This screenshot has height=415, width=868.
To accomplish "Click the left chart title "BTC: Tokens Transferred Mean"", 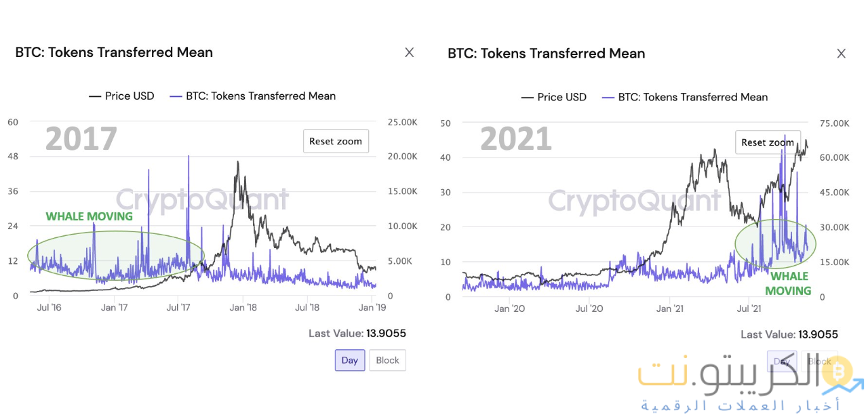I will pyautogui.click(x=113, y=52).
